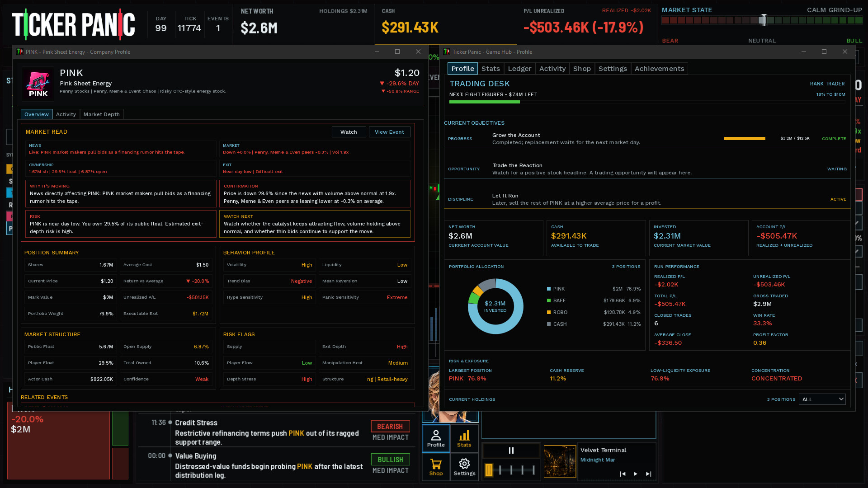Viewport: 868px width, 488px height.
Task: Open the Credit Stress news headline
Action: [x=196, y=423]
